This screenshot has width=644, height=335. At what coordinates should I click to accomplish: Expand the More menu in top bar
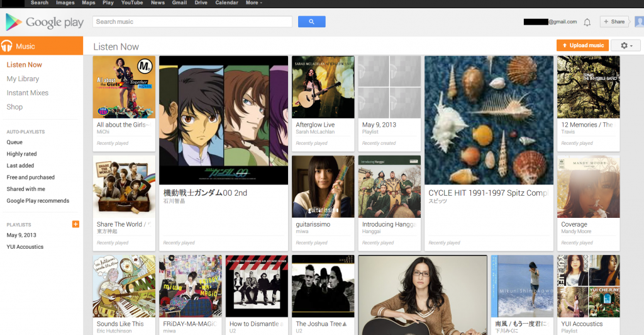tap(254, 3)
